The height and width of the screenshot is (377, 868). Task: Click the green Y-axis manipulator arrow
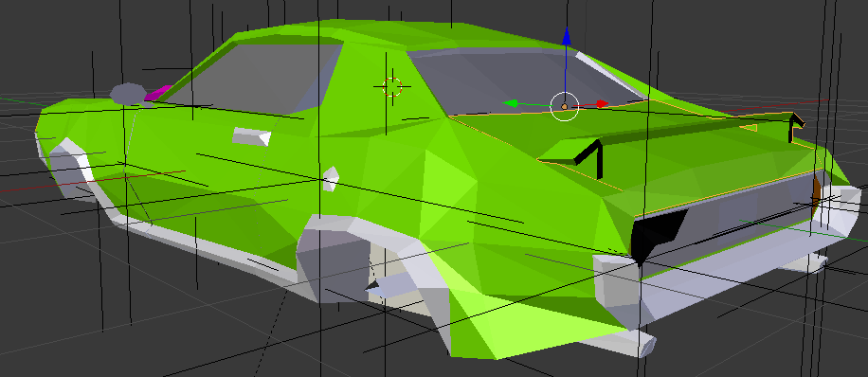[511, 103]
